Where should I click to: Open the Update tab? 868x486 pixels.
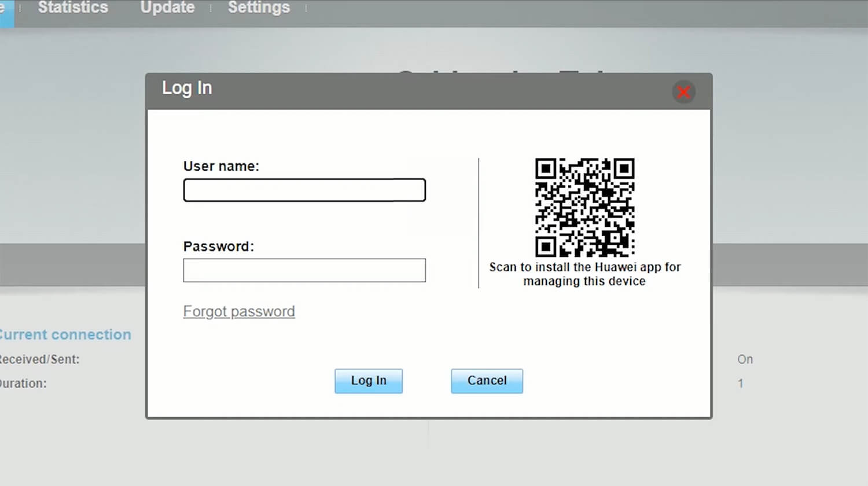coord(167,8)
